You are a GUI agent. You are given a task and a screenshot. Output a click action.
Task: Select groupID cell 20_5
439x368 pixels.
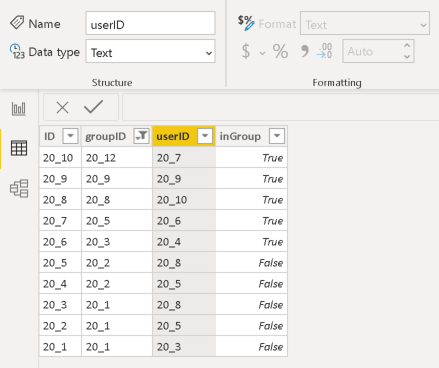click(x=117, y=221)
